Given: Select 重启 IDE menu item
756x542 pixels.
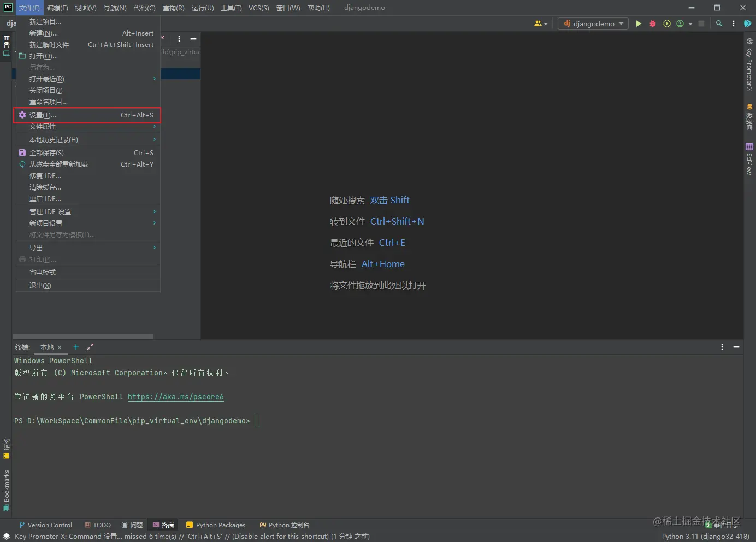Looking at the screenshot, I should coord(88,199).
